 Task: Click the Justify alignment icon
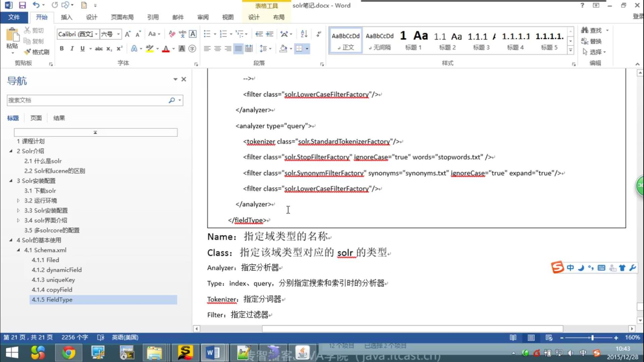[x=238, y=49]
